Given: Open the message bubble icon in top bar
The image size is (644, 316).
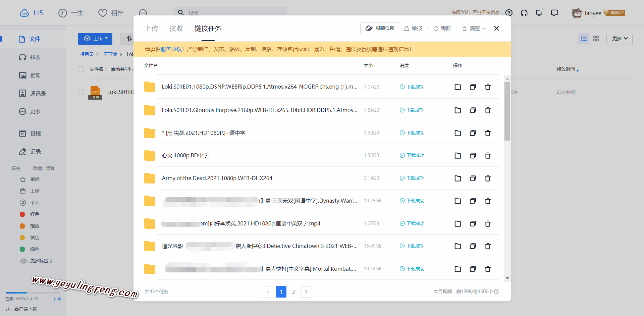Looking at the screenshot, I should pyautogui.click(x=554, y=13).
